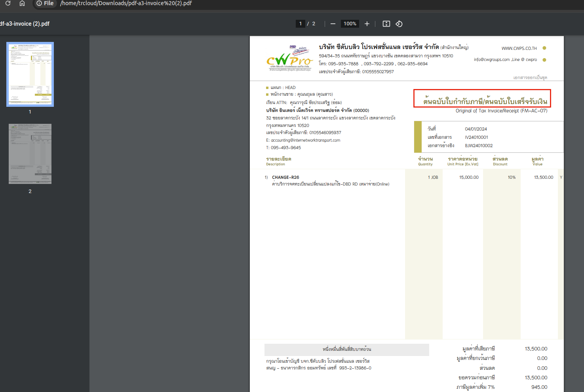
Task: Click the PDF page number input field
Action: [x=301, y=24]
